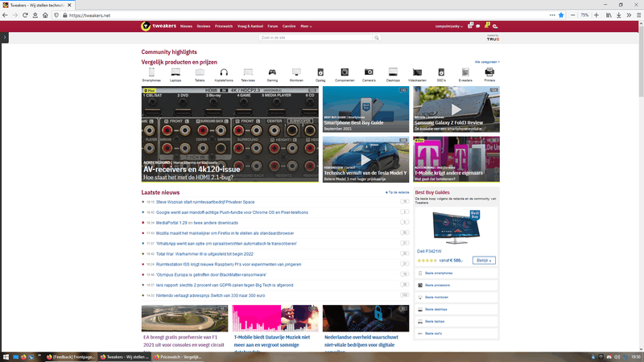Reload the page in Firefox
This screenshot has width=644, height=362.
25,15
